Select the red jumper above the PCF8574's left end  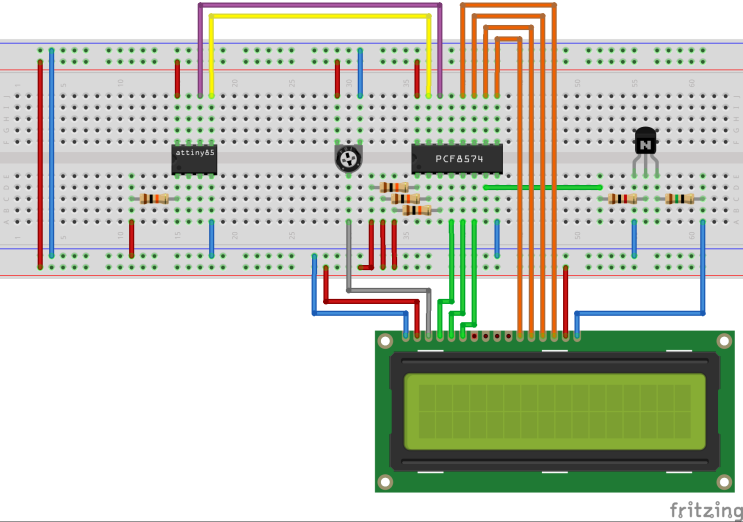417,78
